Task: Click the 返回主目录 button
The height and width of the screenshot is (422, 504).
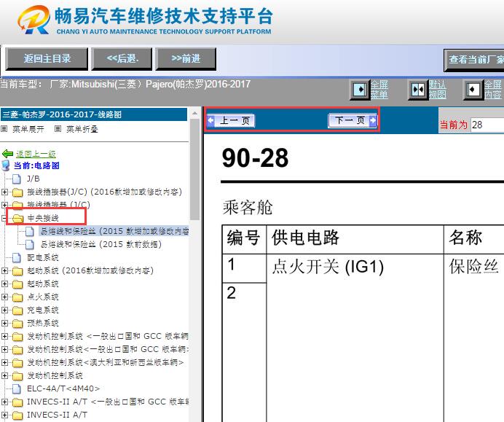Action: click(x=47, y=59)
